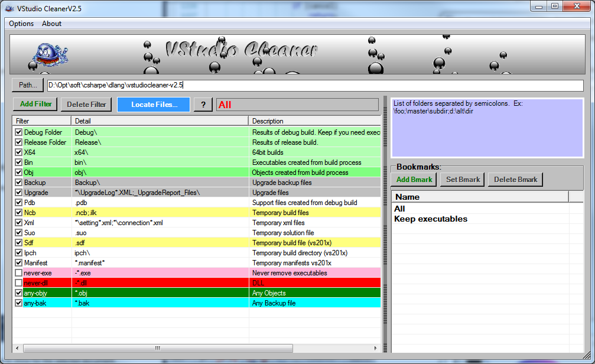This screenshot has height=364, width=595.
Task: Enable the never-dll filter checkbox
Action: click(18, 283)
